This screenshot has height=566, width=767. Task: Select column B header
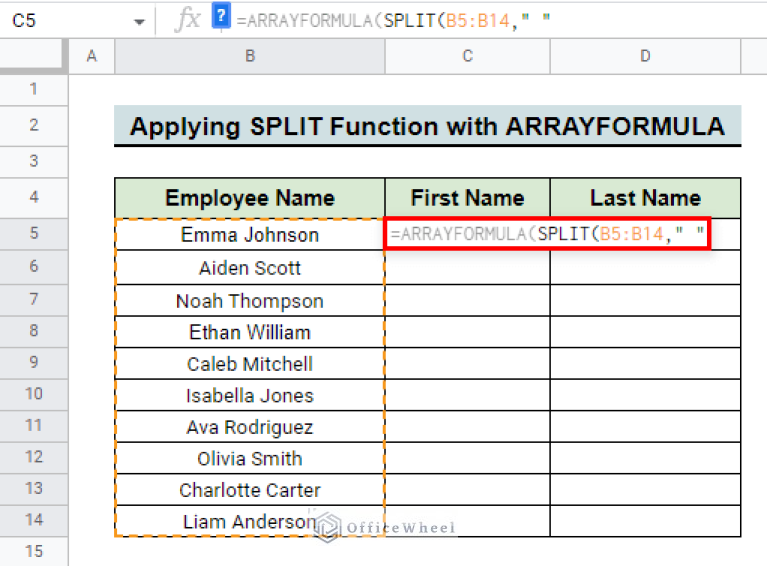[250, 57]
